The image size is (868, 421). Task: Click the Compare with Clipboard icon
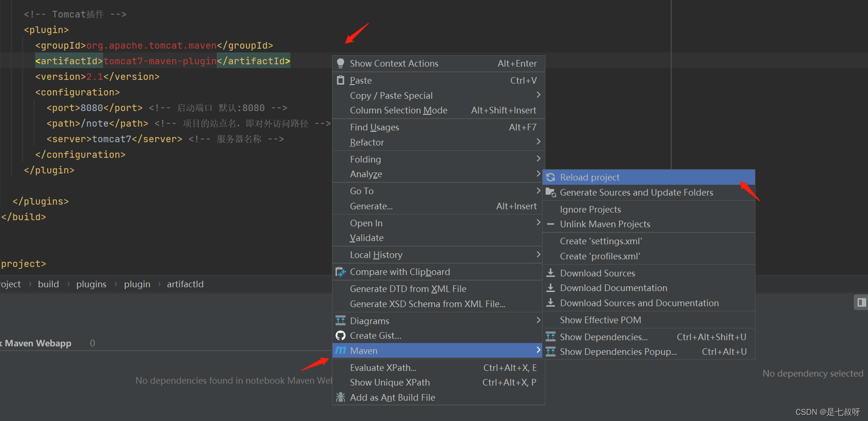[340, 272]
